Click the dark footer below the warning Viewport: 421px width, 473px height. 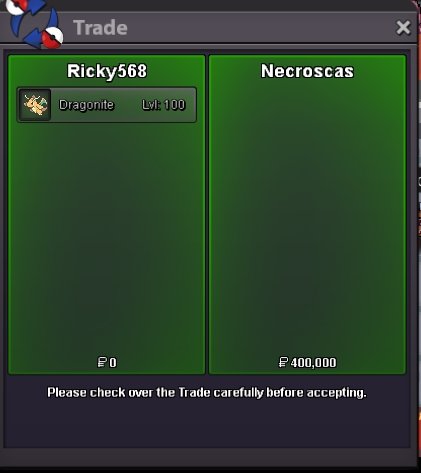pos(207,425)
